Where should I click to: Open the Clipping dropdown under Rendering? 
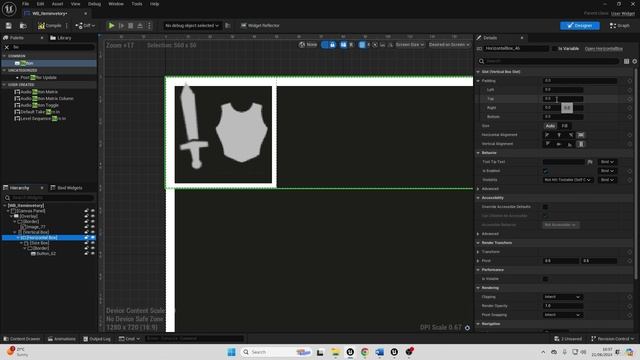click(562, 297)
